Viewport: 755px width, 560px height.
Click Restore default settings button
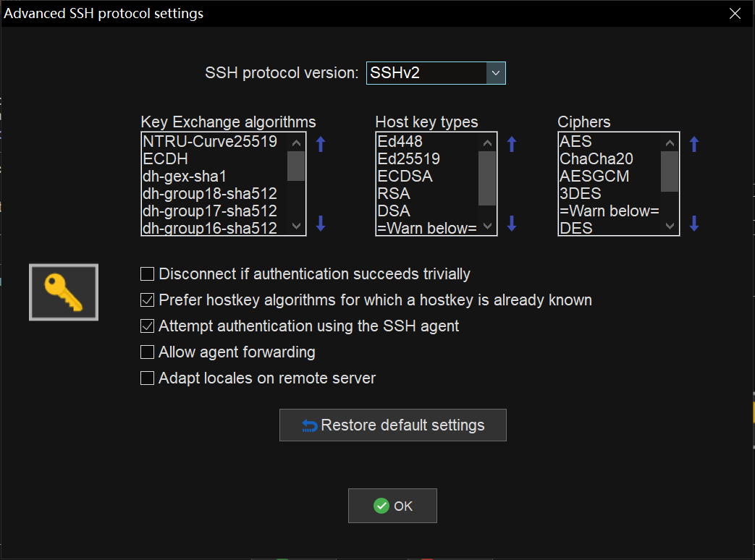pos(392,425)
